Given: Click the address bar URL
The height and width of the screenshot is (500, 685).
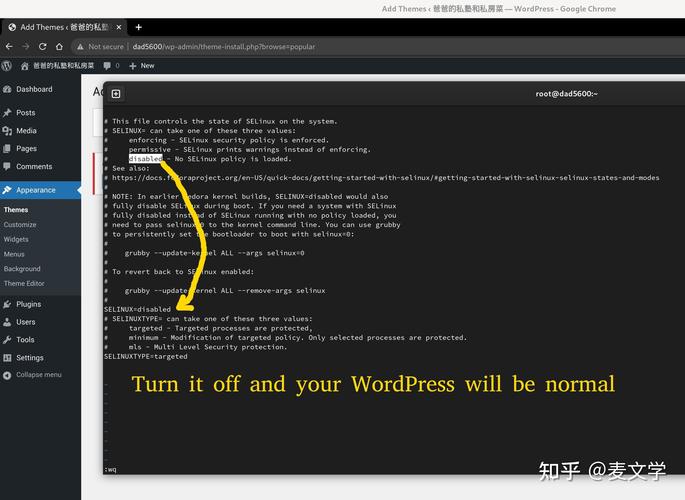Looking at the screenshot, I should click(x=223, y=47).
